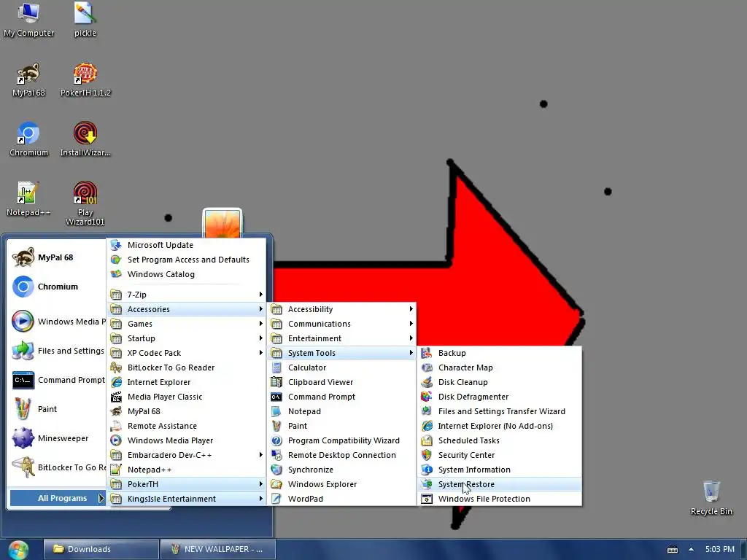This screenshot has width=747, height=560.
Task: Open Backup from System Tools menu
Action: point(499,353)
